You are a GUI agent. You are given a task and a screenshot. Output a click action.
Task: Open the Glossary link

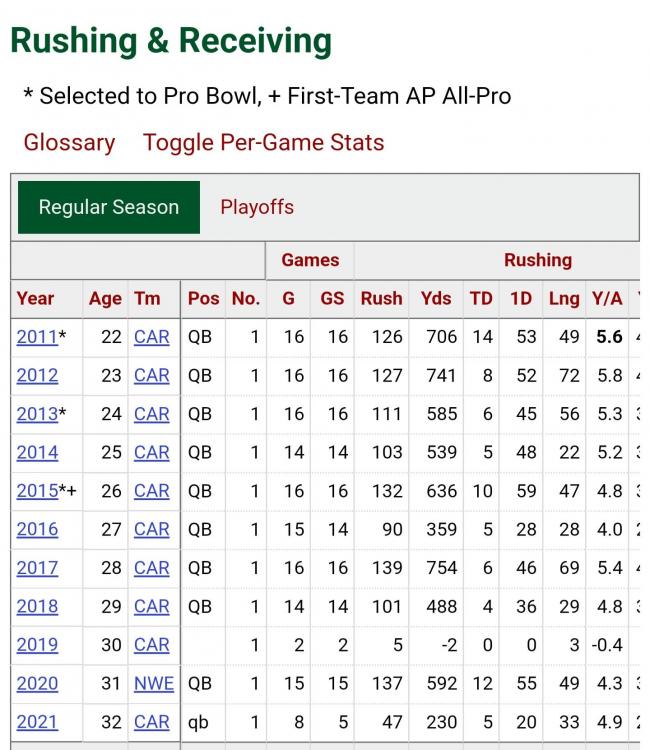tap(69, 143)
